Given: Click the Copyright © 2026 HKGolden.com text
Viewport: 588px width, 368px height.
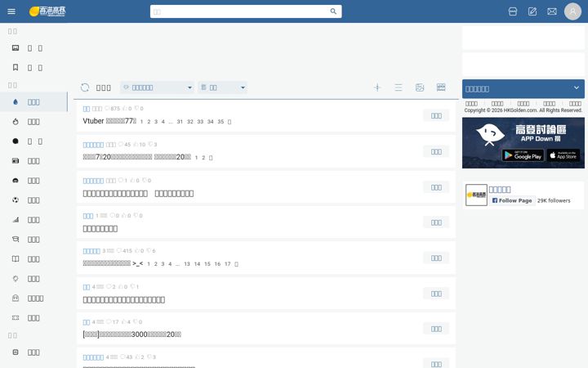Looking at the screenshot, I should pyautogui.click(x=523, y=110).
